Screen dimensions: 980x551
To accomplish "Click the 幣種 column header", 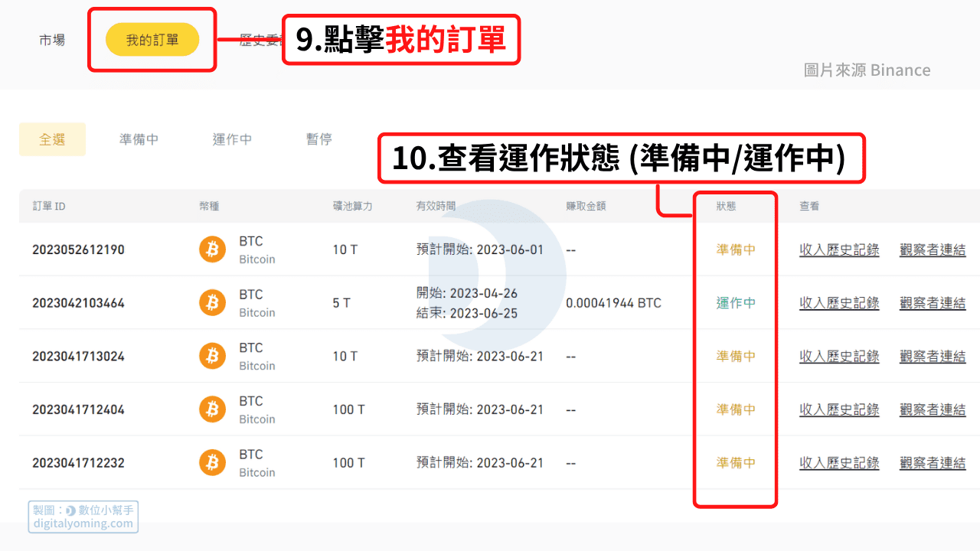I will (x=209, y=207).
